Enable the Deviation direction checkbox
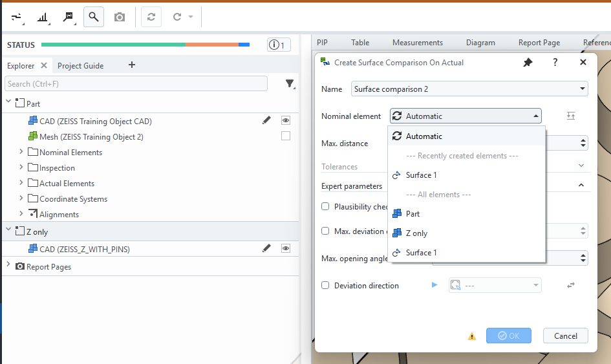 (326, 285)
